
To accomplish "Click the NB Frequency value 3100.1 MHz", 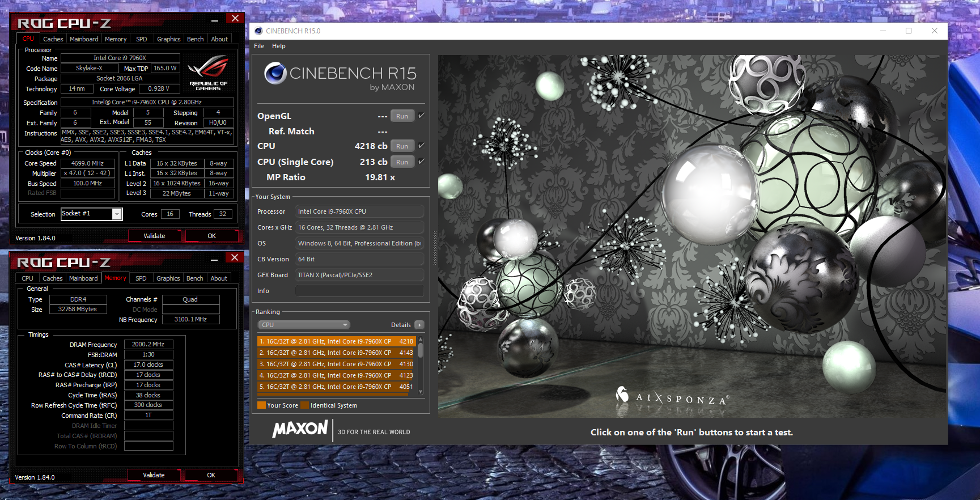I will click(x=190, y=319).
